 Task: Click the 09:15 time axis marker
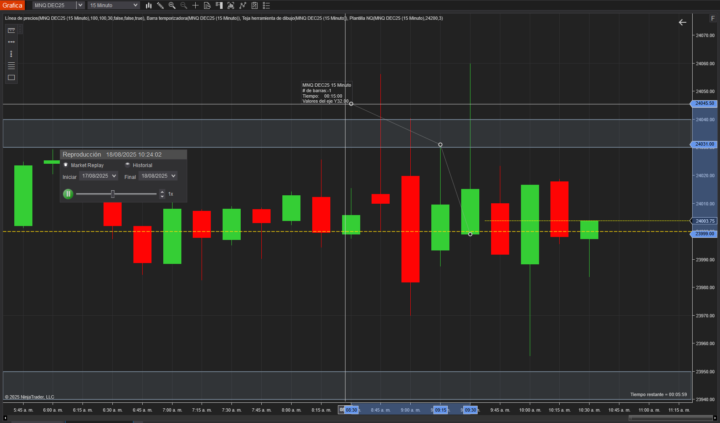[440, 410]
